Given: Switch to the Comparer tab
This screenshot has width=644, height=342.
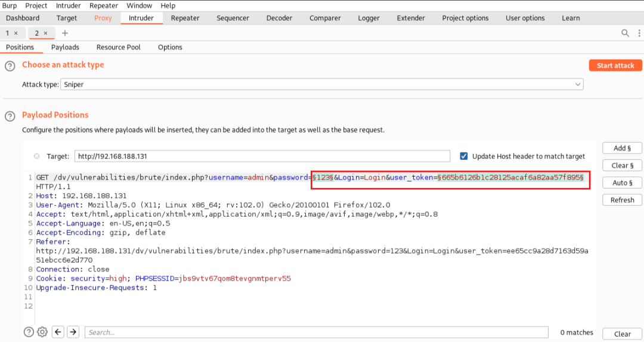Looking at the screenshot, I should click(x=325, y=18).
